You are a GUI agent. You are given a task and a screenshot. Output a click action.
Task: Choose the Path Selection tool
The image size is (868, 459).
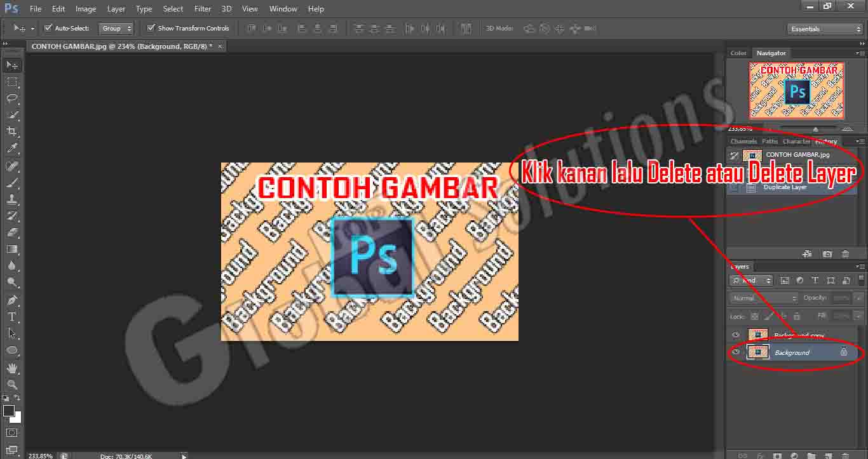tap(12, 333)
